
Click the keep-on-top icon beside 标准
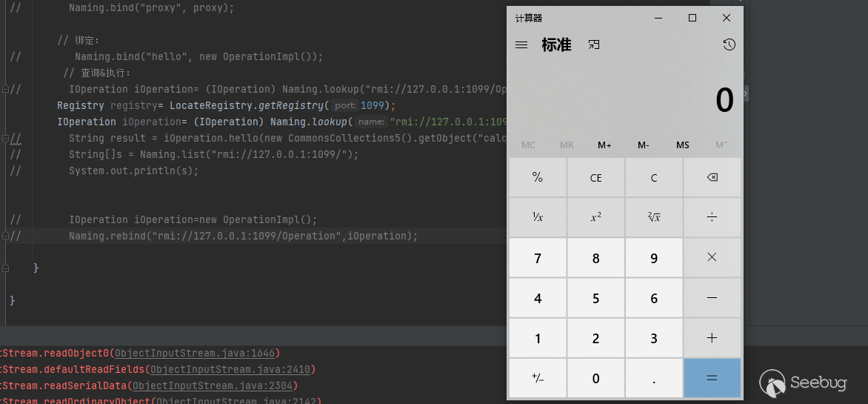pos(593,45)
